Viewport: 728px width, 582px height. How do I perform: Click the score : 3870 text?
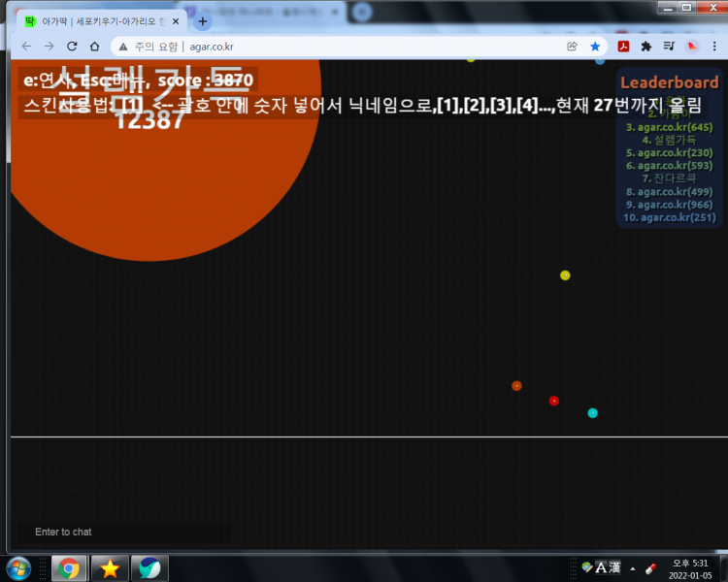point(205,81)
